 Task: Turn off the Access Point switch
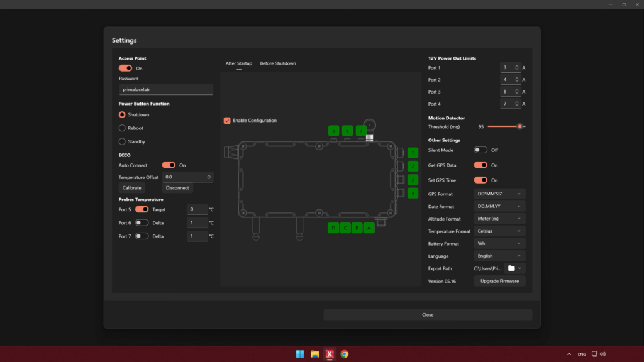pyautogui.click(x=125, y=69)
